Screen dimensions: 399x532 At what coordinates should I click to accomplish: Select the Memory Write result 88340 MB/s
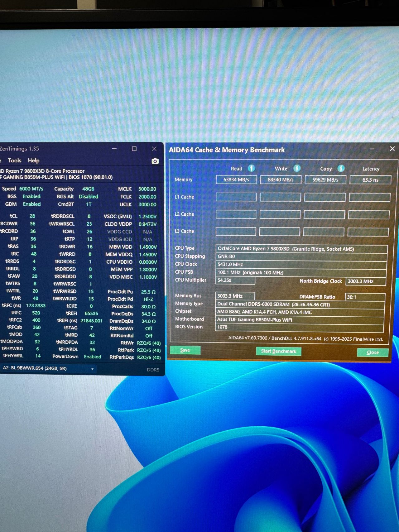(x=281, y=180)
